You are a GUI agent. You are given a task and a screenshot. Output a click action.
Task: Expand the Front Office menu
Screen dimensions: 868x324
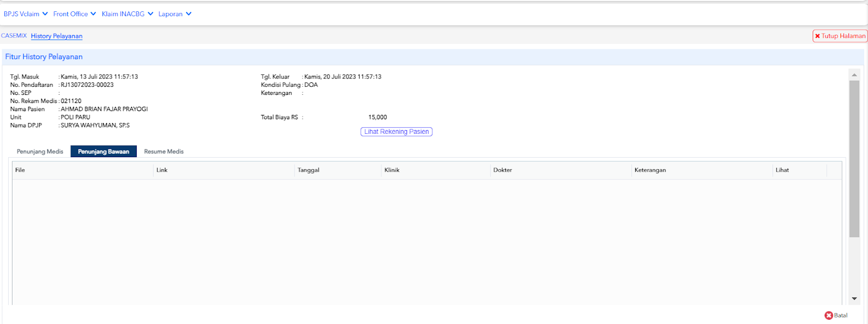point(74,14)
